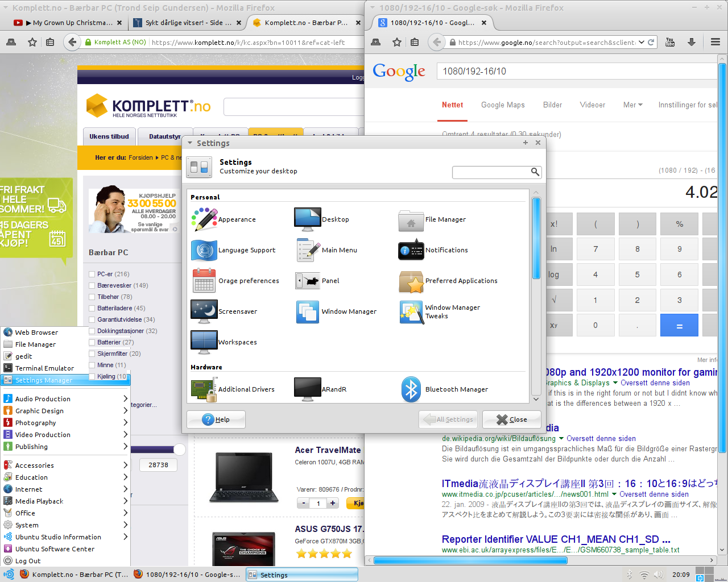Enable the Batteriladere filter checkbox

pyautogui.click(x=92, y=308)
